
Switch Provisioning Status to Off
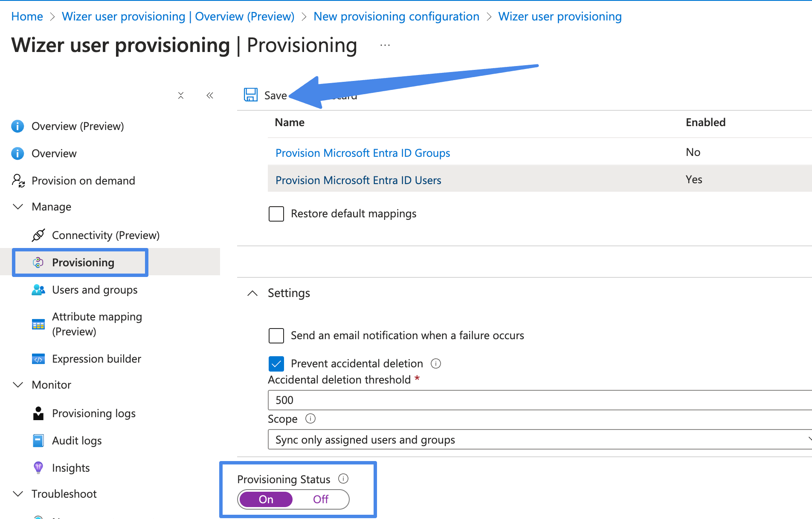coord(321,499)
